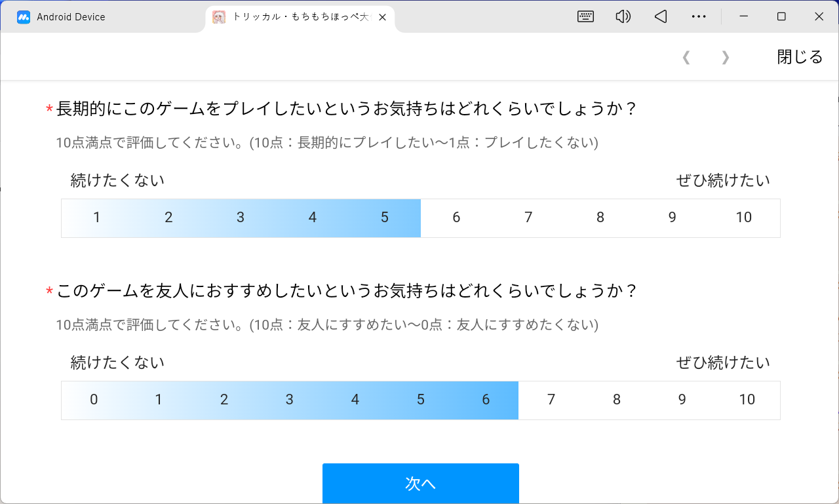This screenshot has width=839, height=504.
Task: Select 0 on friend recommendation scale
Action: (x=94, y=400)
